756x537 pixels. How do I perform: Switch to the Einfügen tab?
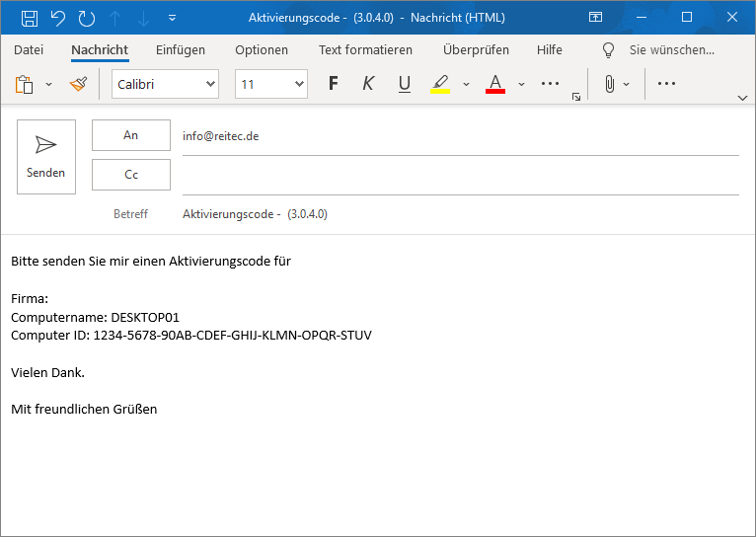(181, 50)
